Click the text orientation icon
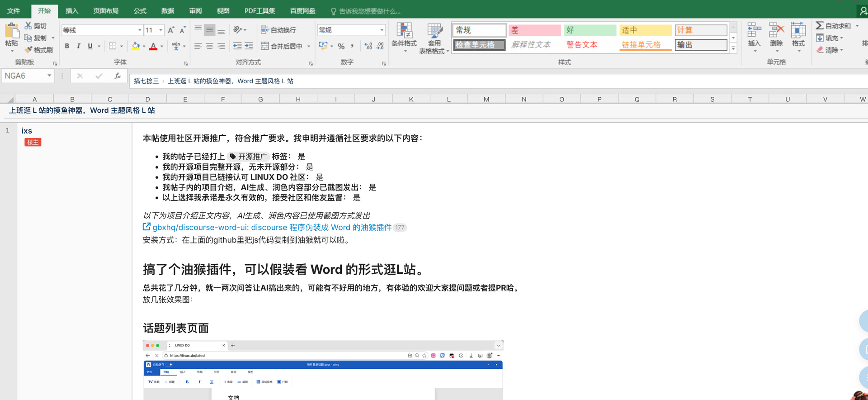 (x=237, y=30)
